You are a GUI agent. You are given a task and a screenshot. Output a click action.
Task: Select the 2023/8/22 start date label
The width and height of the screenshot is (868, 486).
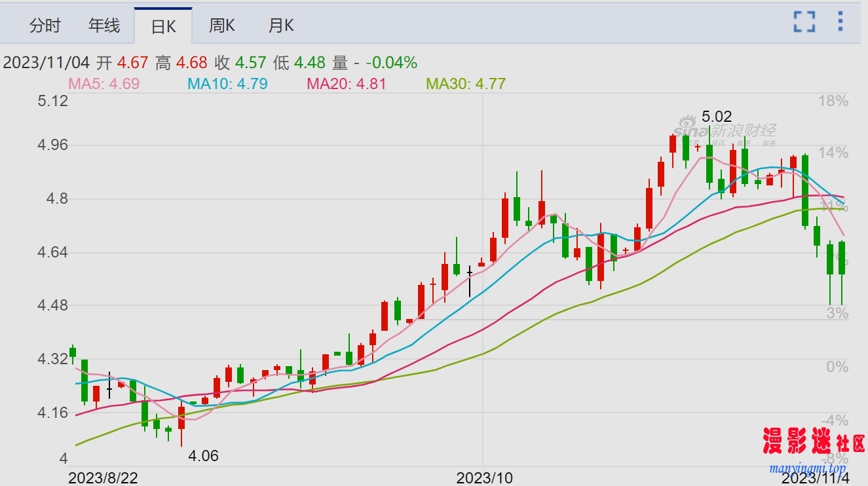click(103, 478)
